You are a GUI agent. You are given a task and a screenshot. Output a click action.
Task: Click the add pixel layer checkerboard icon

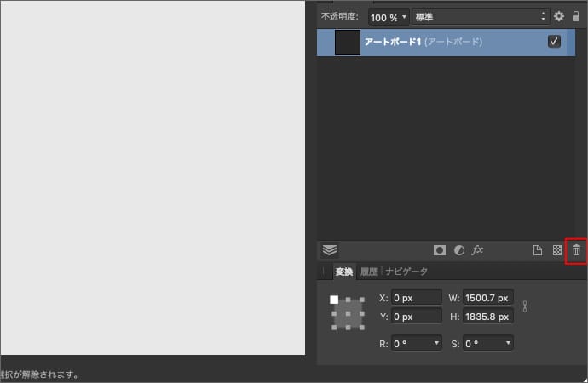coord(557,250)
